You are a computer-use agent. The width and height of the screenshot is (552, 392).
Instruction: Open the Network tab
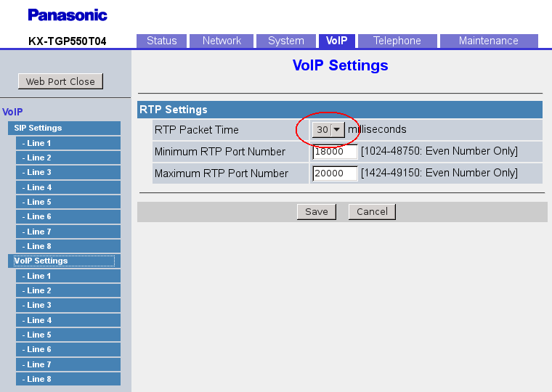point(222,41)
